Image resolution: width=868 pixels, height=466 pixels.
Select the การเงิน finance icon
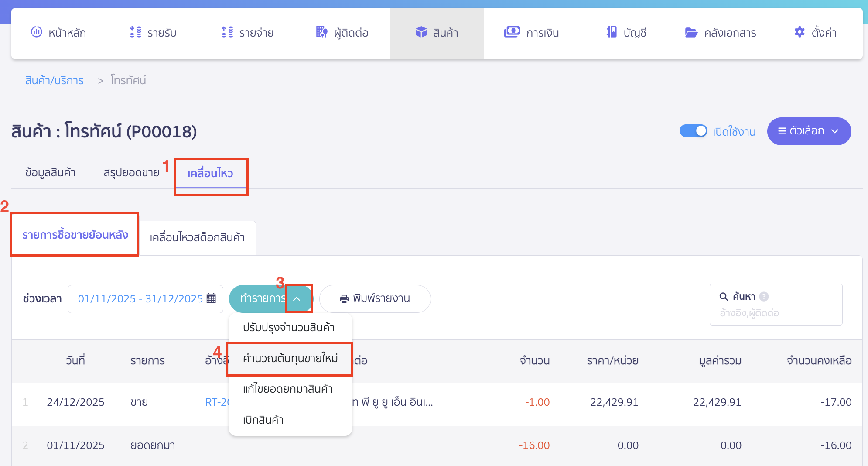[x=512, y=32]
